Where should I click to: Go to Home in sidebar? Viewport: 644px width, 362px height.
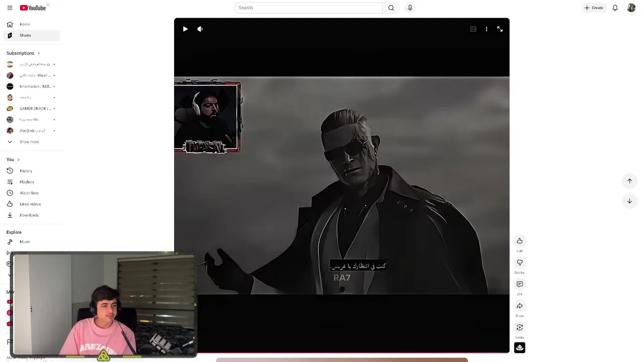point(32,24)
